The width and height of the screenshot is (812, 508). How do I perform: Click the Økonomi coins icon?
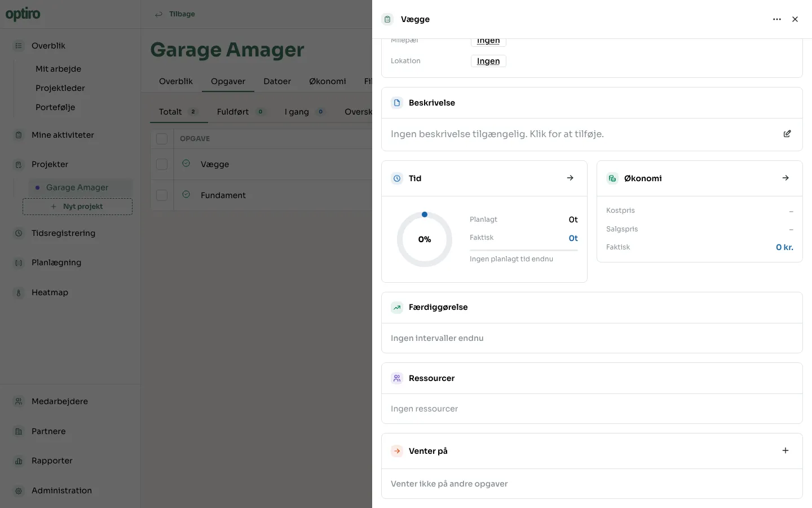point(612,178)
